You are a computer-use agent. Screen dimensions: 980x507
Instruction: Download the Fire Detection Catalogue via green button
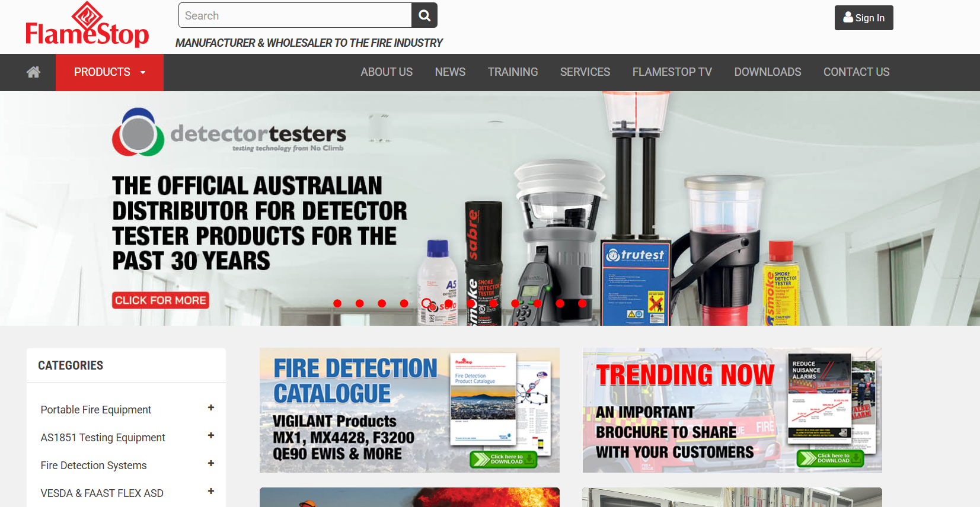click(503, 459)
